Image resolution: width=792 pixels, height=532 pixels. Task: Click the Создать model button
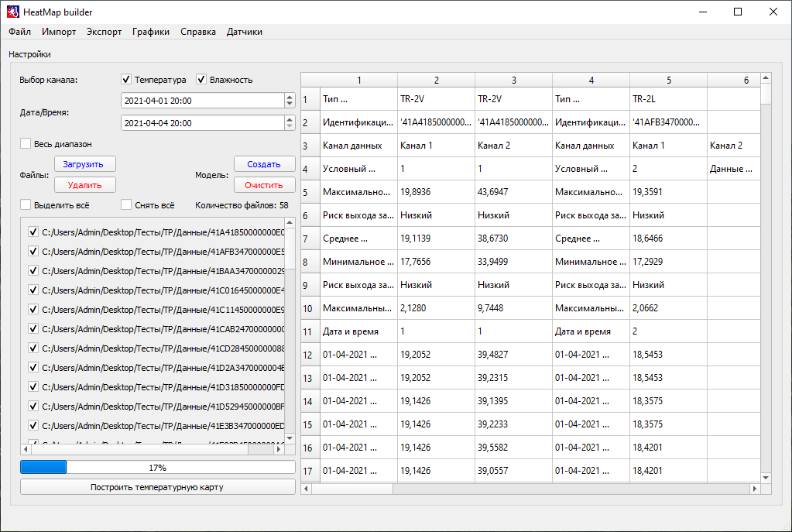(264, 164)
